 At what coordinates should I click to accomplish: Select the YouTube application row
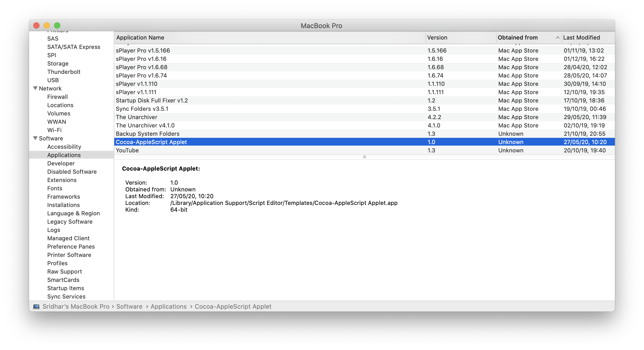click(x=127, y=150)
